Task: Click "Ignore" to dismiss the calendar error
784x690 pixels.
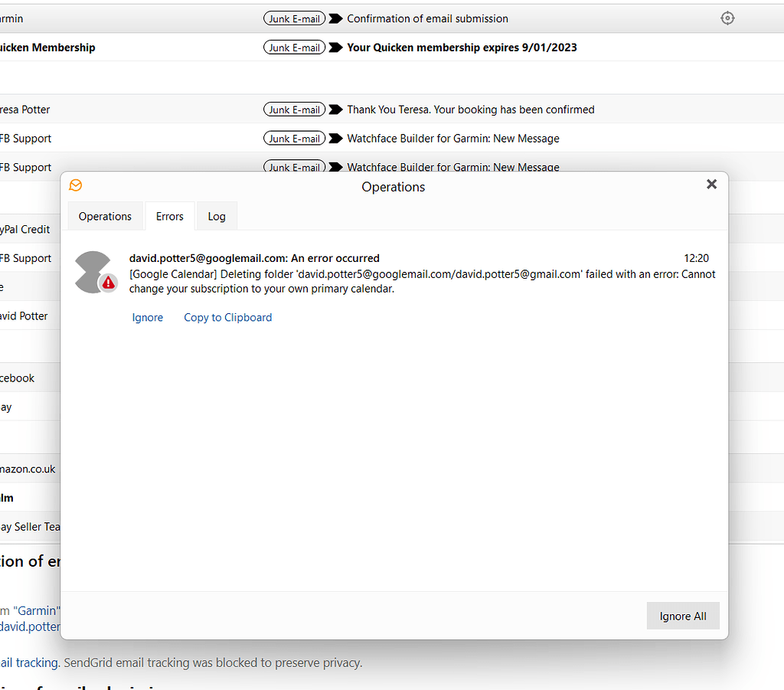Action: [147, 317]
